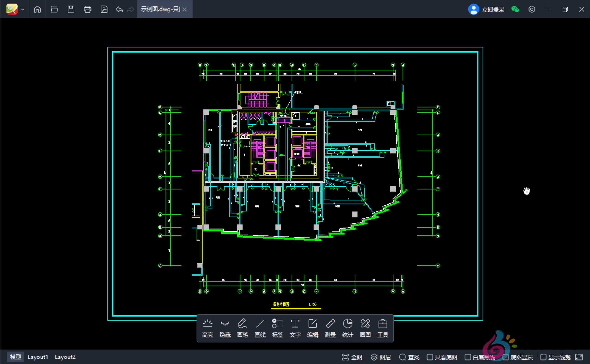The image size is (590, 364).
Task: Expand the app logo dropdown arrow
Action: 23,9
